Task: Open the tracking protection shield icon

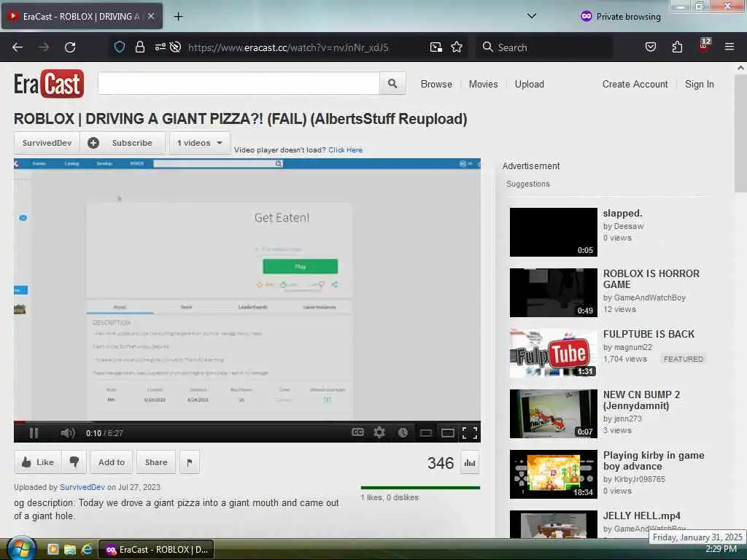Action: 120,47
